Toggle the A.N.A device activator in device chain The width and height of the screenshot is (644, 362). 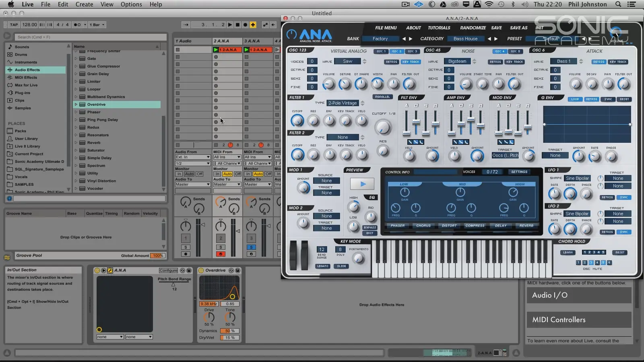coord(97,270)
